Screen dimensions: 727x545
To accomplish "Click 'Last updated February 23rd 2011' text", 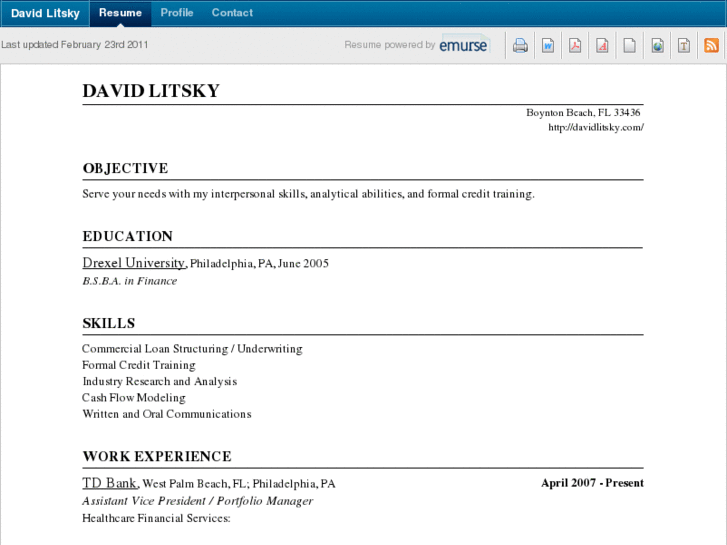I will click(x=75, y=45).
